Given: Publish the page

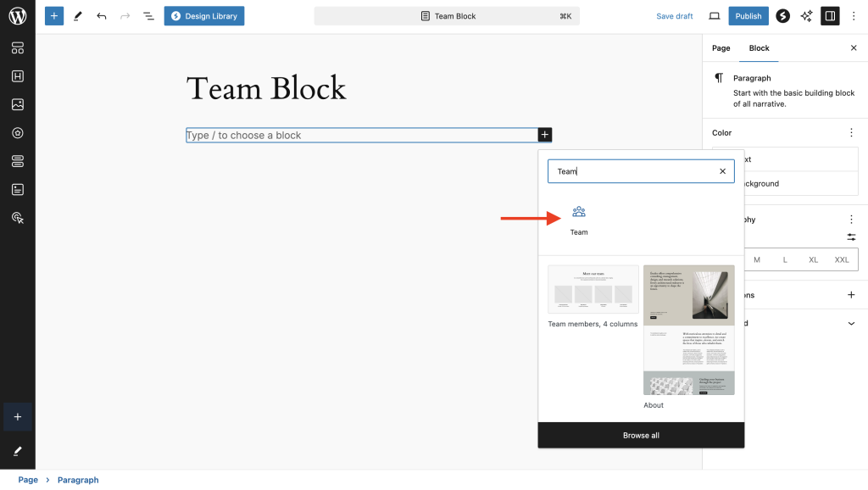Looking at the screenshot, I should pos(748,15).
